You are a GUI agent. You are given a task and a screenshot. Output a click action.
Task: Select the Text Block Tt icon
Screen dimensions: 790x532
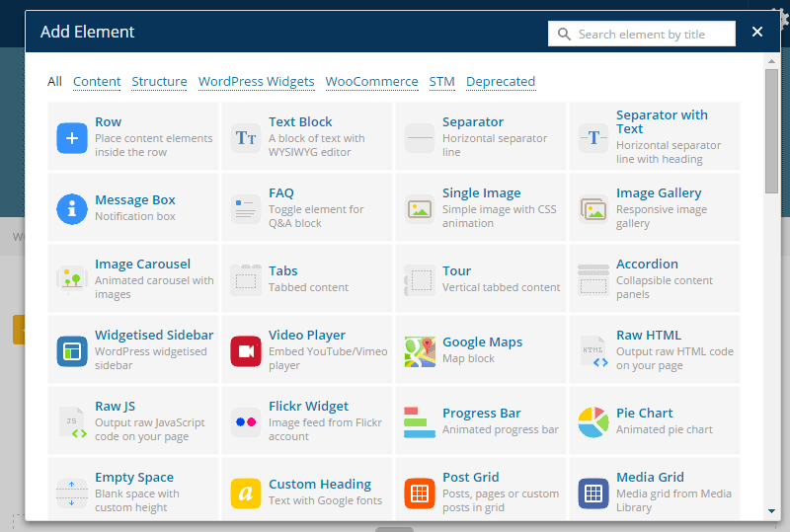tap(246, 137)
